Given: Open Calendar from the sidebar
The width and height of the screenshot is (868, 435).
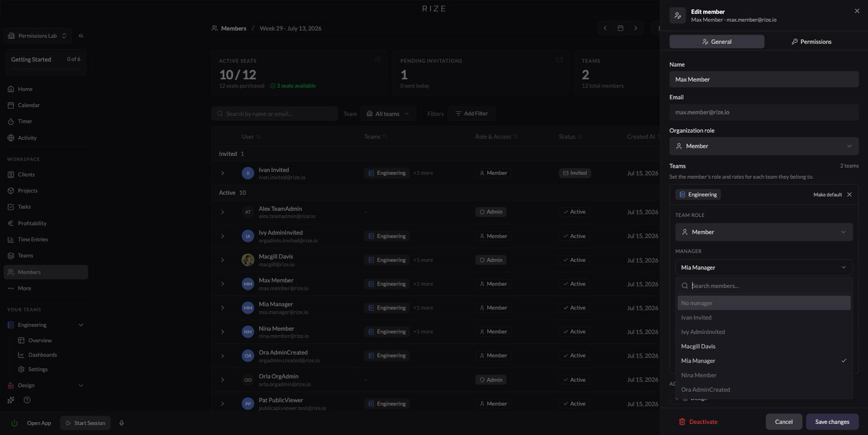Looking at the screenshot, I should [46, 105].
